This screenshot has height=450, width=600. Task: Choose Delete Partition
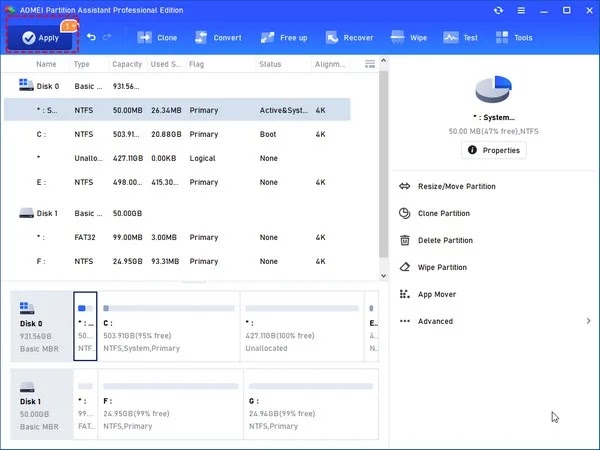(x=445, y=240)
